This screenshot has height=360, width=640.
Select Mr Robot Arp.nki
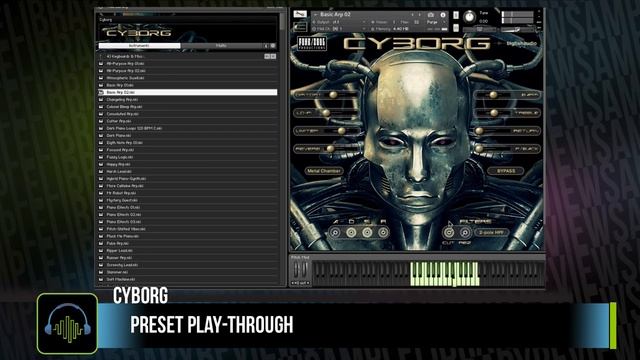187,193
